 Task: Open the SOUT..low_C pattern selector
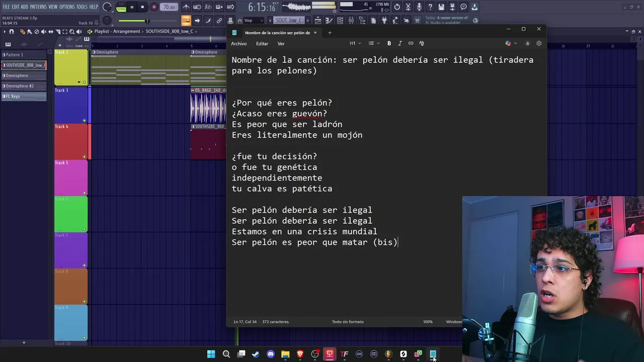[x=289, y=21]
